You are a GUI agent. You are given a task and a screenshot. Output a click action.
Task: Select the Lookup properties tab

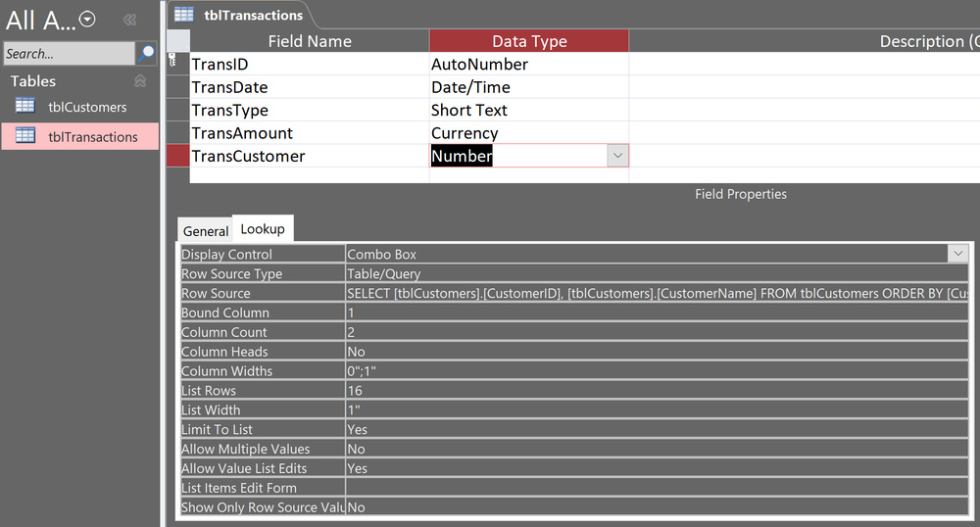(263, 229)
